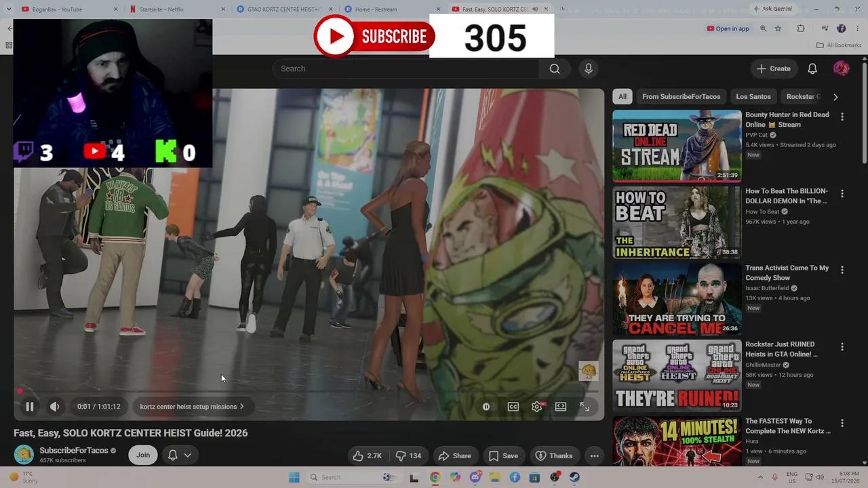
Task: Open the title Rockstar Just RUINED Heists in GTA Online
Action: pyautogui.click(x=782, y=349)
